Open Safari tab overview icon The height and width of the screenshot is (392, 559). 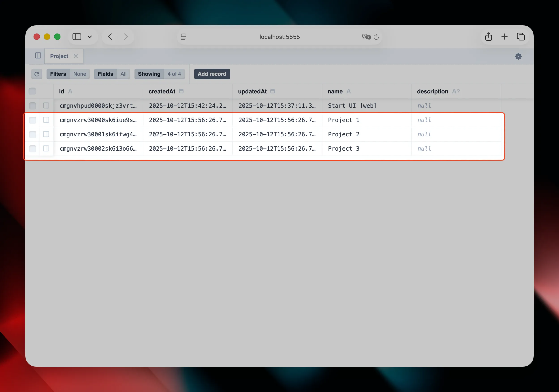pyautogui.click(x=521, y=37)
